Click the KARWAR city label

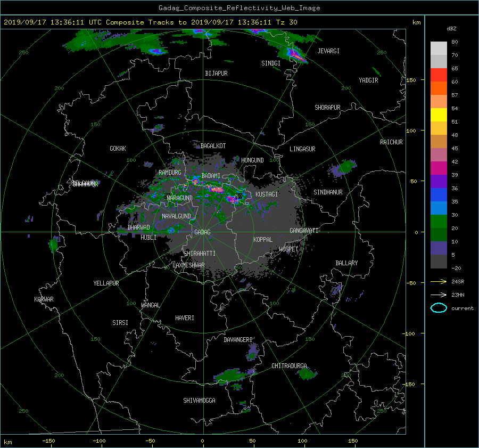(44, 299)
